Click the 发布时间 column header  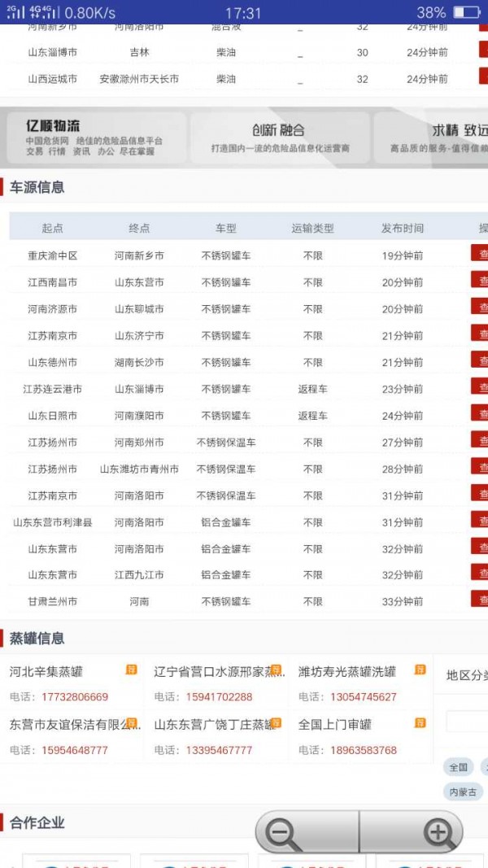click(x=403, y=228)
